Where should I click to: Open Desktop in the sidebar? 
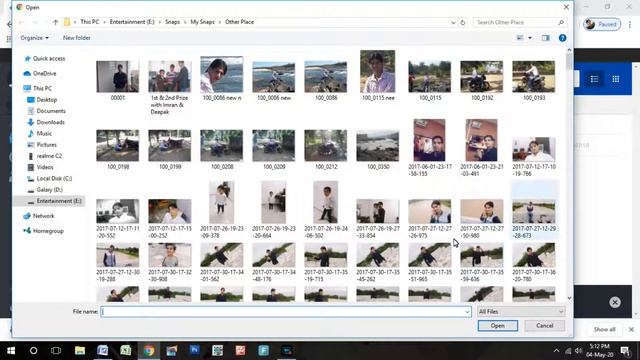[42, 100]
